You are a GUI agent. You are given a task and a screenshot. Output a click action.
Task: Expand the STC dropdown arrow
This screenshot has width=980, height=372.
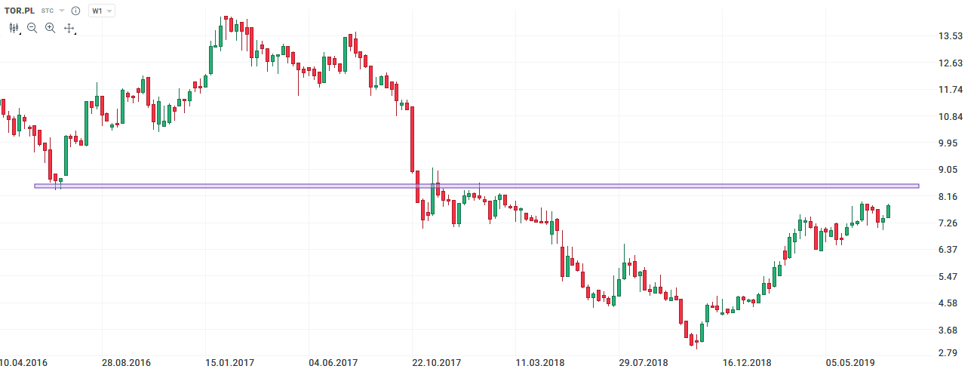click(x=62, y=11)
